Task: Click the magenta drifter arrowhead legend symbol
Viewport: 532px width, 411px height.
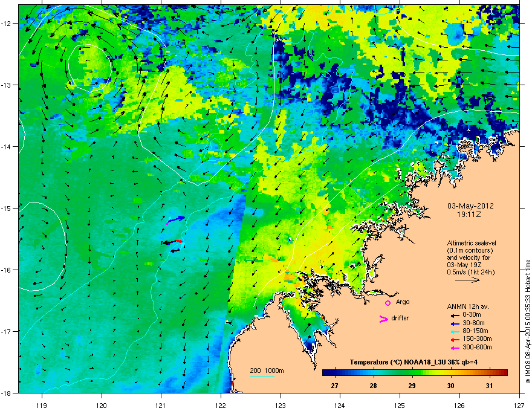Action: 383,319
